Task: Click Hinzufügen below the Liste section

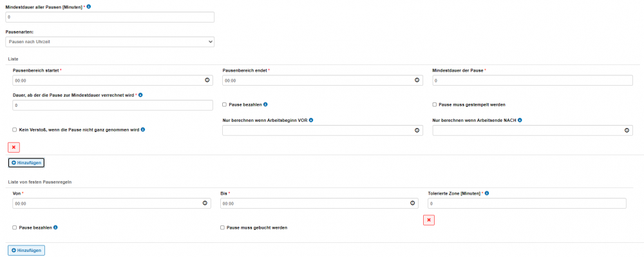Action: [26, 163]
